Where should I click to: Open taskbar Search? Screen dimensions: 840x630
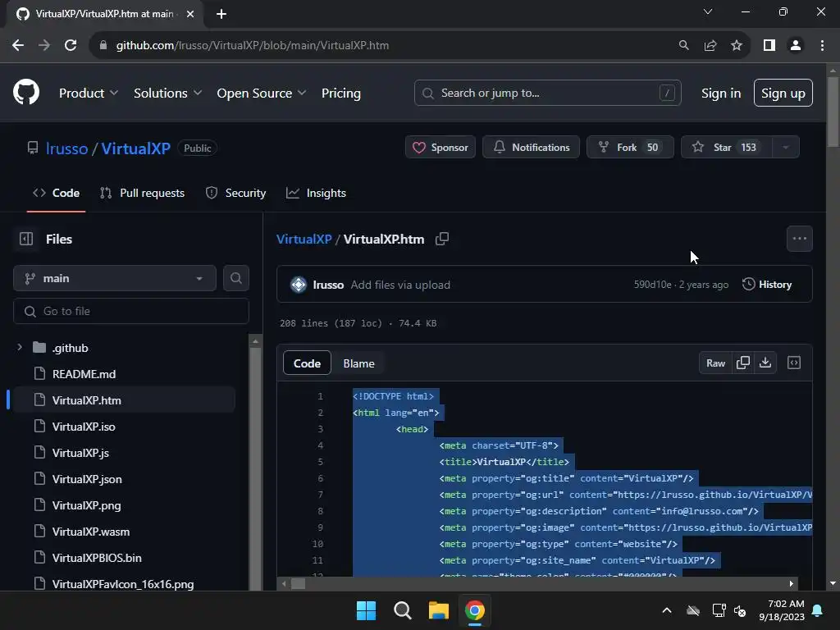point(402,610)
